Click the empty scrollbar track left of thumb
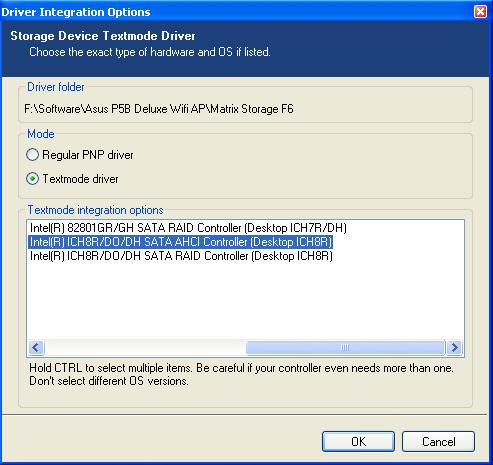This screenshot has height=465, width=493. point(145,348)
